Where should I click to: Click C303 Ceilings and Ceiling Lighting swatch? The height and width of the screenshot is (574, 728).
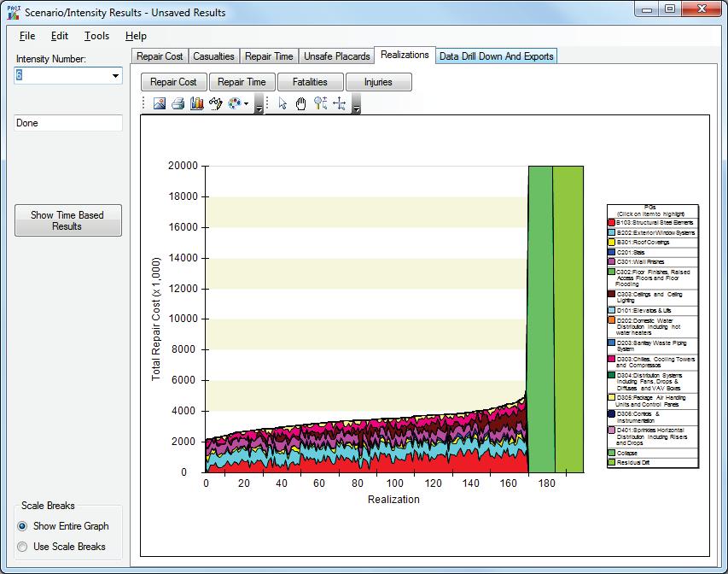611,294
